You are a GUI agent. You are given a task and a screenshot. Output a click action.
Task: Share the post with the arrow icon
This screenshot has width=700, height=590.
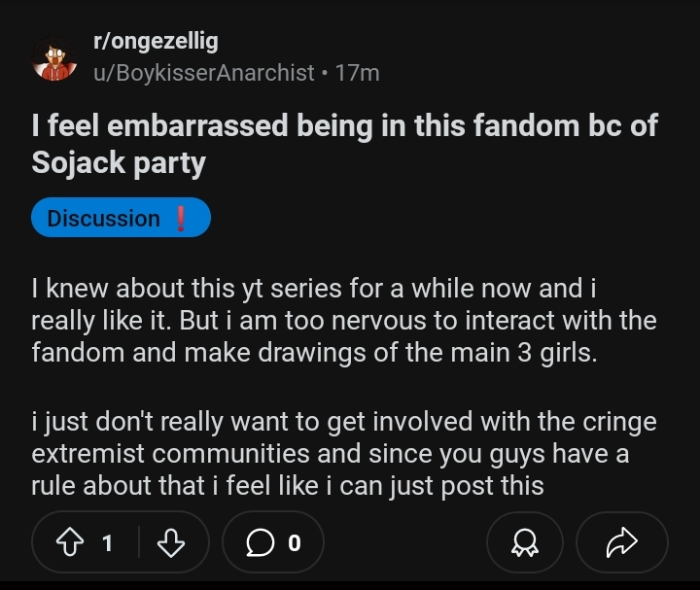[621, 543]
